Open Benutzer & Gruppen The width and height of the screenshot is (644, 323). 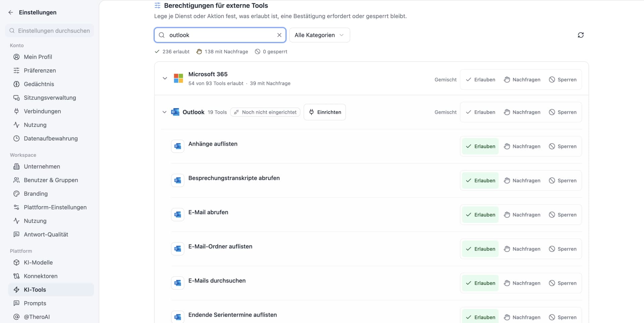[x=51, y=180]
